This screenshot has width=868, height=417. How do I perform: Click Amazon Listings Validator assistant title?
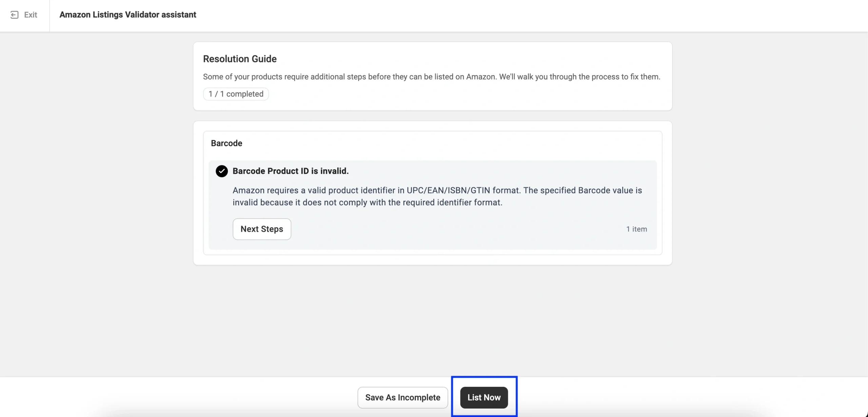pyautogui.click(x=128, y=15)
